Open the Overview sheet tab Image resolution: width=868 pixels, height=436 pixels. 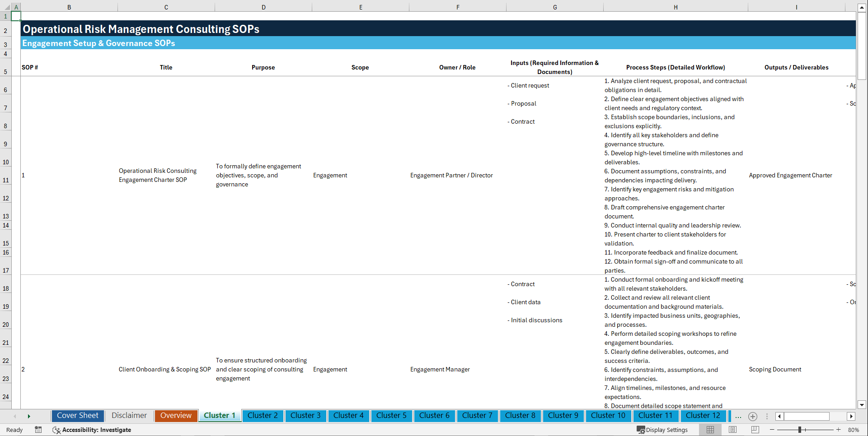coord(176,416)
